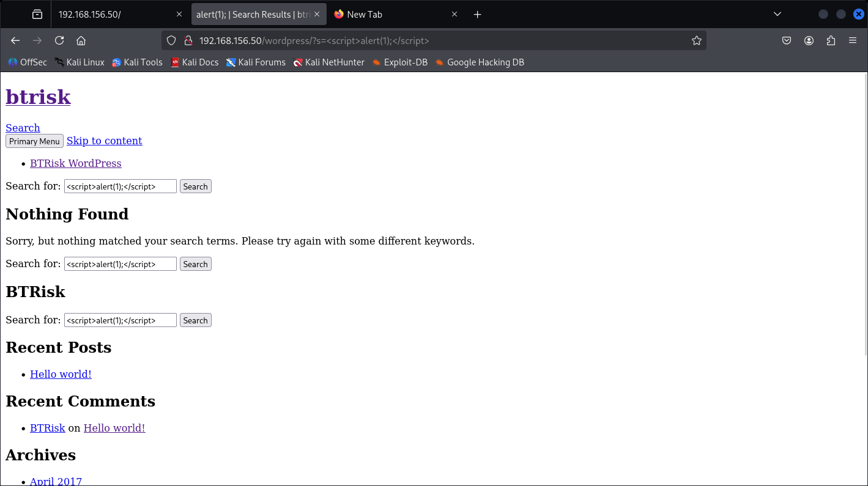Close the New Tab tab
Viewport: 868px width, 486px height.
tap(454, 14)
